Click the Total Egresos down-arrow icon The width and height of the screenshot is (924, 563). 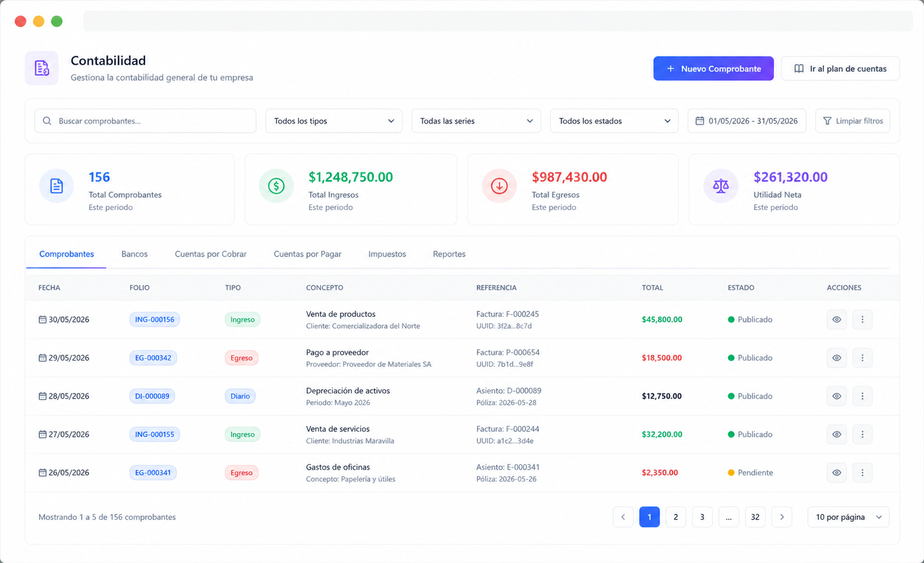pyautogui.click(x=499, y=186)
